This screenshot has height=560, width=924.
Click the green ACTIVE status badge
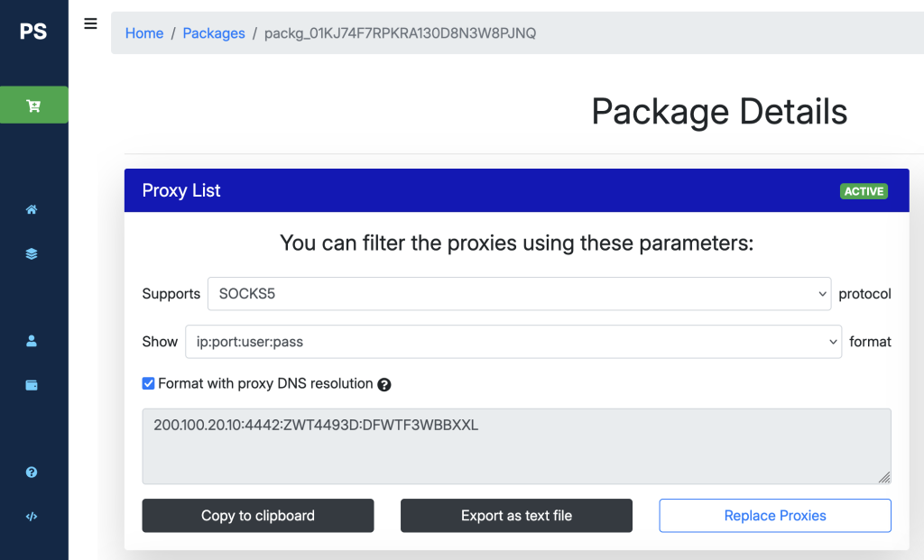pos(864,191)
